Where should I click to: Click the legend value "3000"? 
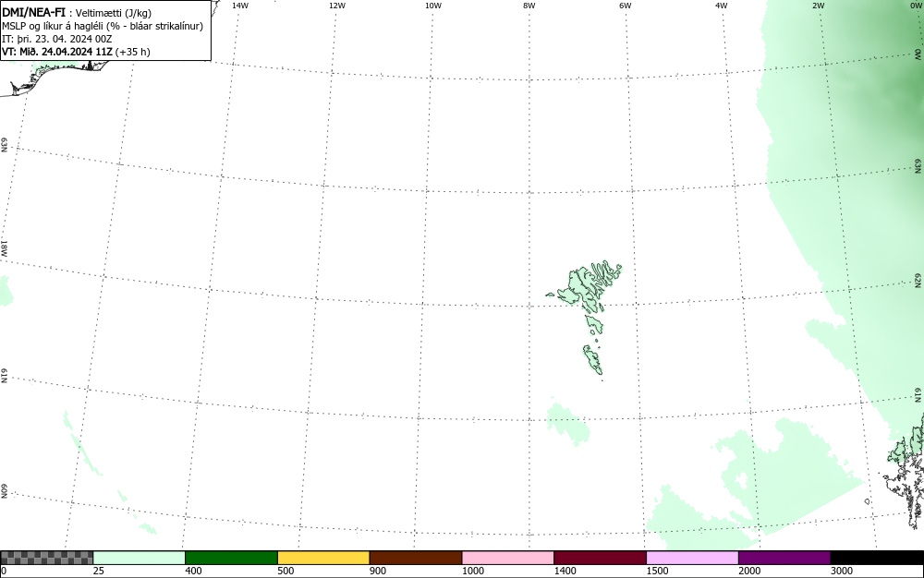842,571
